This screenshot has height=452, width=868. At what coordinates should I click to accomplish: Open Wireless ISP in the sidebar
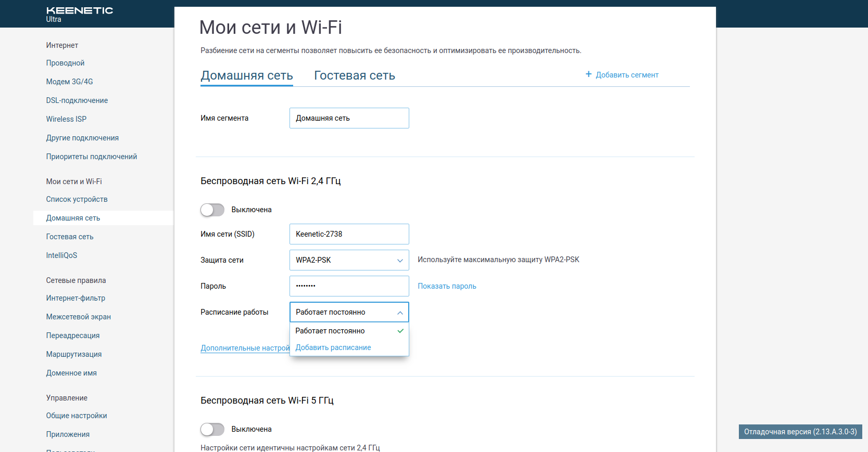66,119
